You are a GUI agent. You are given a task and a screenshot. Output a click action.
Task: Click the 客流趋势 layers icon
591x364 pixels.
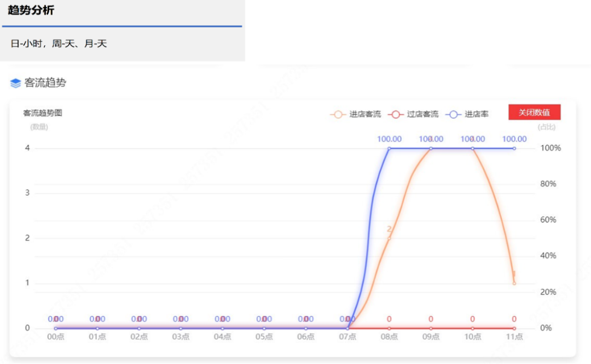(15, 84)
